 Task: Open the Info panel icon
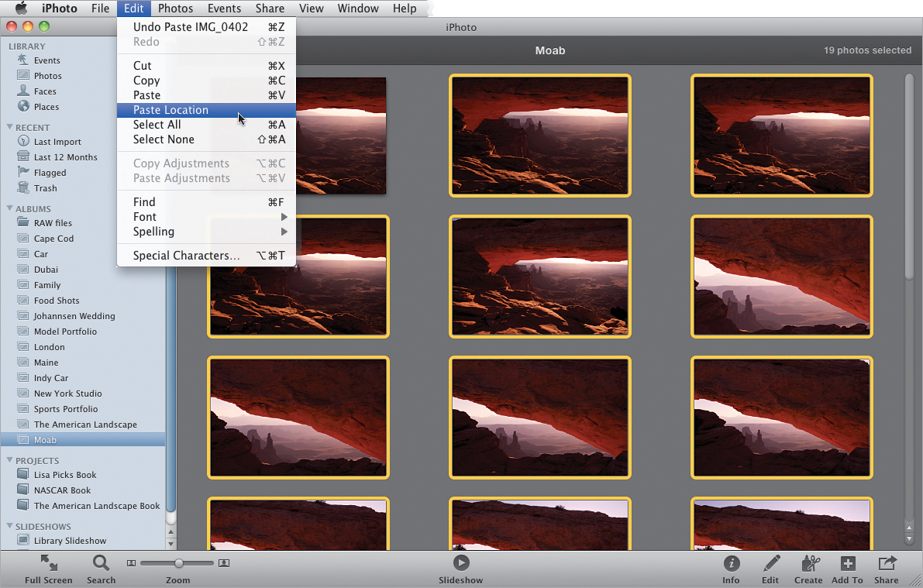point(731,563)
